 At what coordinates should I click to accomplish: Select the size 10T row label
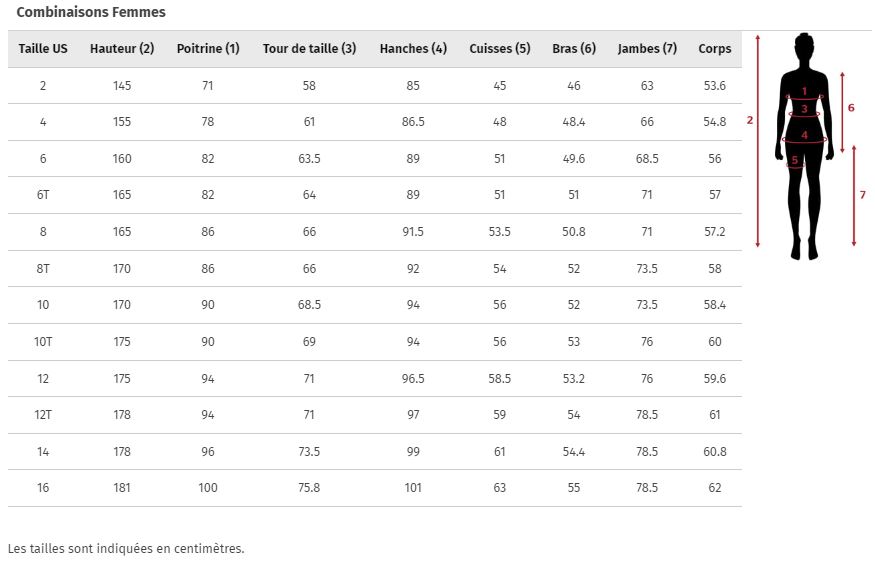coord(43,341)
